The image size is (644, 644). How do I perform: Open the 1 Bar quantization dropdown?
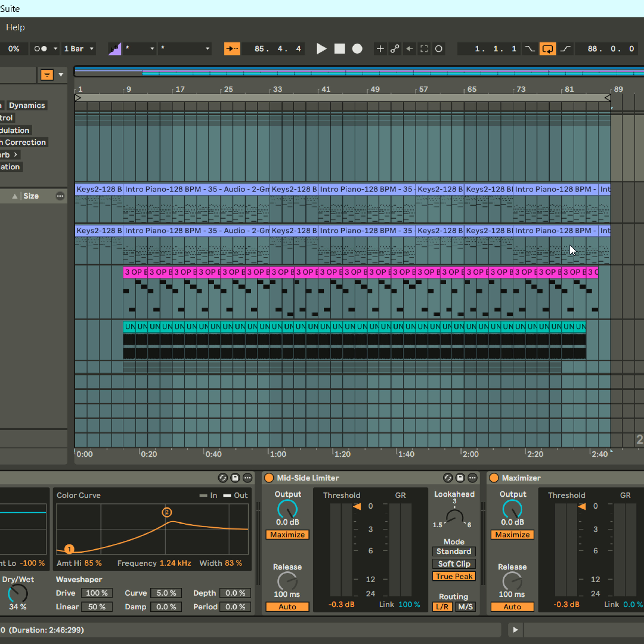pyautogui.click(x=79, y=49)
